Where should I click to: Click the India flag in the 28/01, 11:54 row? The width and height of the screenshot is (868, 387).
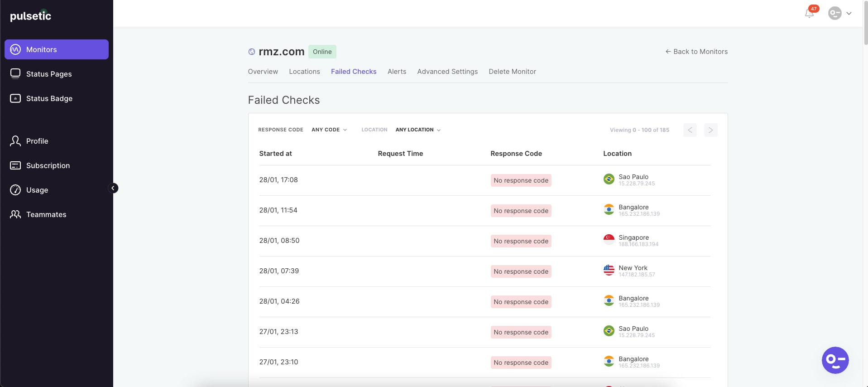[x=609, y=209]
